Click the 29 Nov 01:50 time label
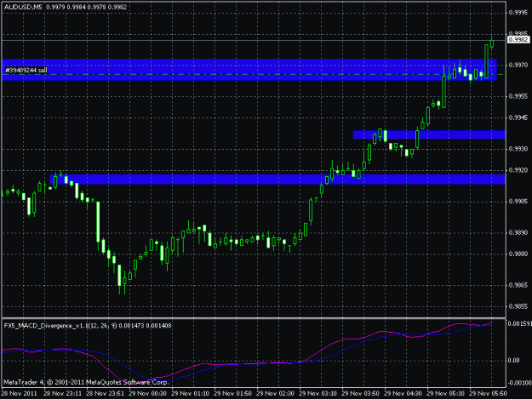Image resolution: width=532 pixels, height=399 pixels. (232, 394)
